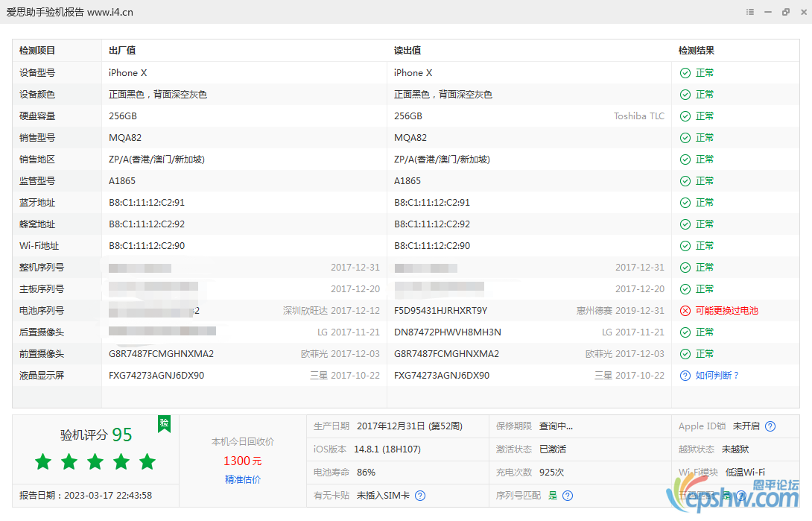Click the first green rating star

coord(43,461)
